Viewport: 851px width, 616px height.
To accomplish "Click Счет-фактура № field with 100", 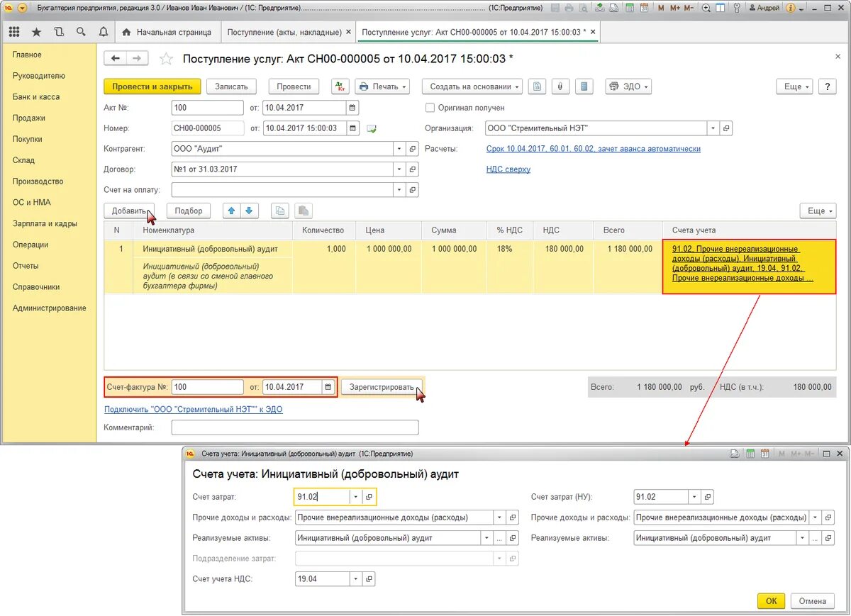I will coord(207,387).
